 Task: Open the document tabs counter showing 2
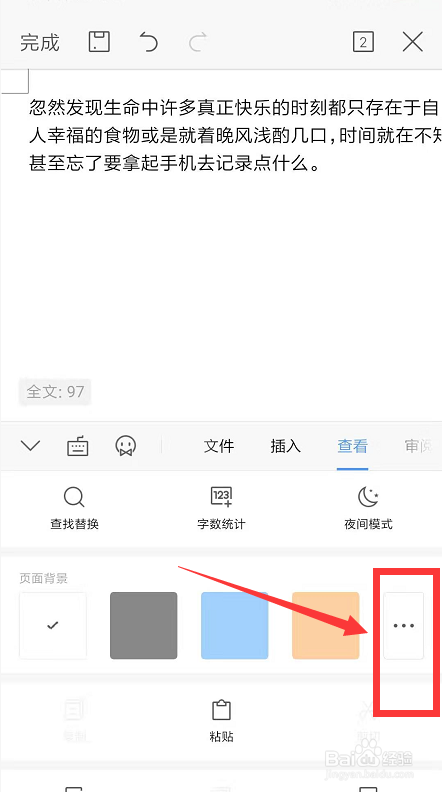pos(363,42)
